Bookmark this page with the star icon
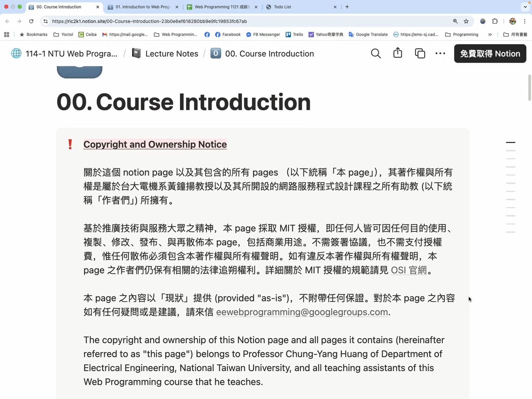The width and height of the screenshot is (532, 399). point(466,21)
